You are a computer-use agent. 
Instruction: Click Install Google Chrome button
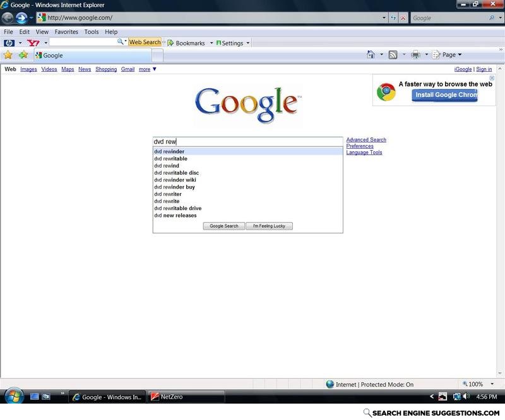[x=444, y=95]
